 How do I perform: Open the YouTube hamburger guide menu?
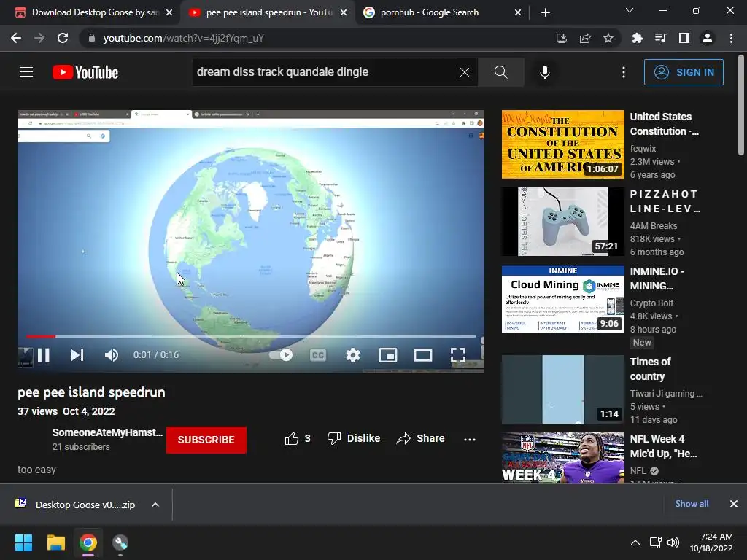[26, 72]
